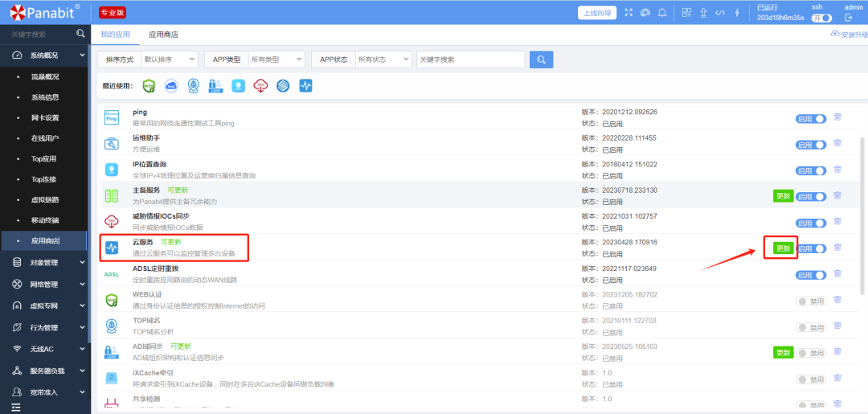
Task: Update the 云服务 app
Action: click(x=784, y=248)
